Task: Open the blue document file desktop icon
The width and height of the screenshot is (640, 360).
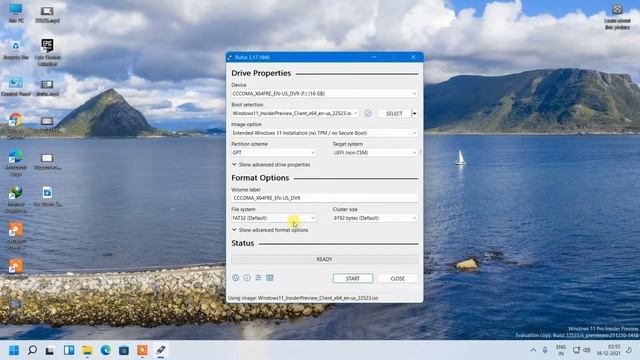Action: pos(47,196)
